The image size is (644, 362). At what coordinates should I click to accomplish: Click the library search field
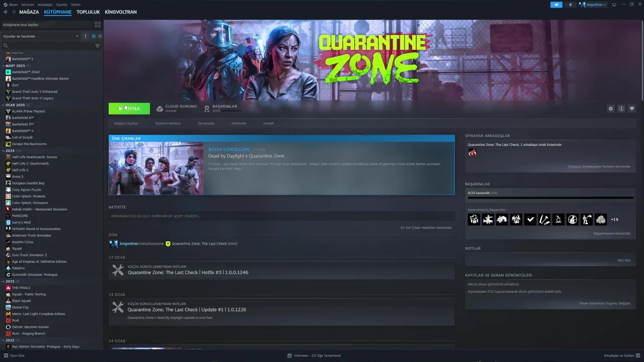[48, 46]
